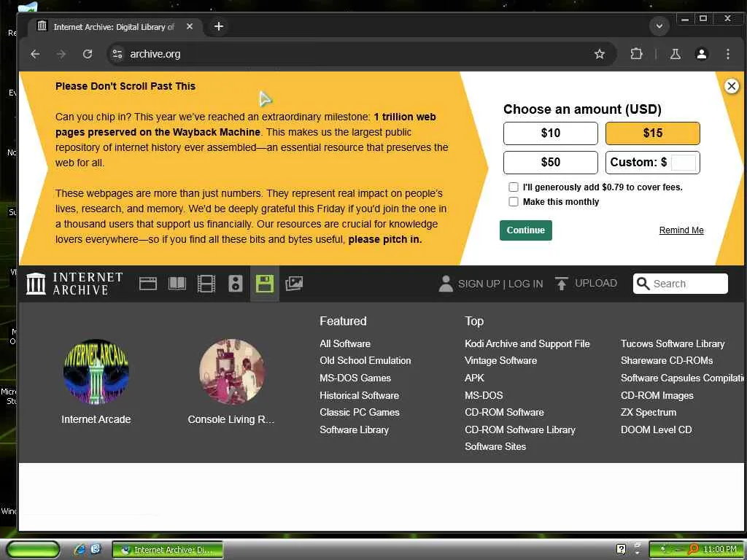Open site information icon in address bar
The height and width of the screenshot is (560, 747).
[117, 54]
